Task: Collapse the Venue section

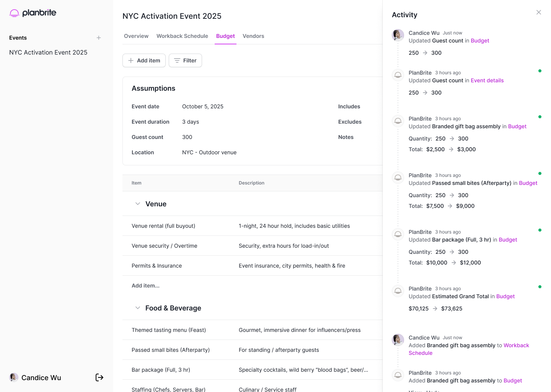Action: [138, 204]
